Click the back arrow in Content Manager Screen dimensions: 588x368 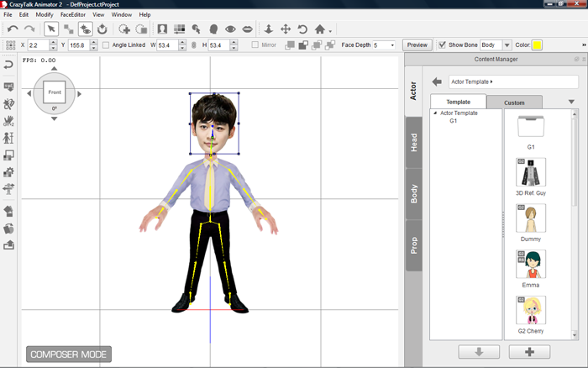point(437,81)
